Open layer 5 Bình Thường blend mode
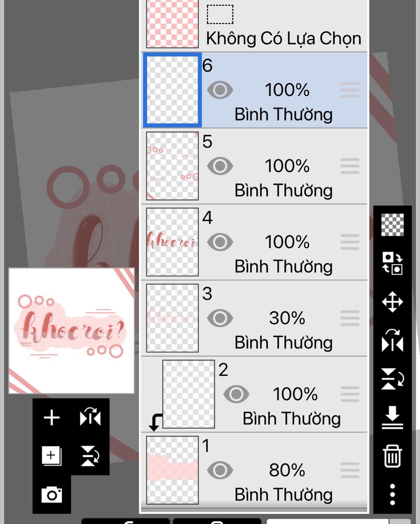 [283, 190]
